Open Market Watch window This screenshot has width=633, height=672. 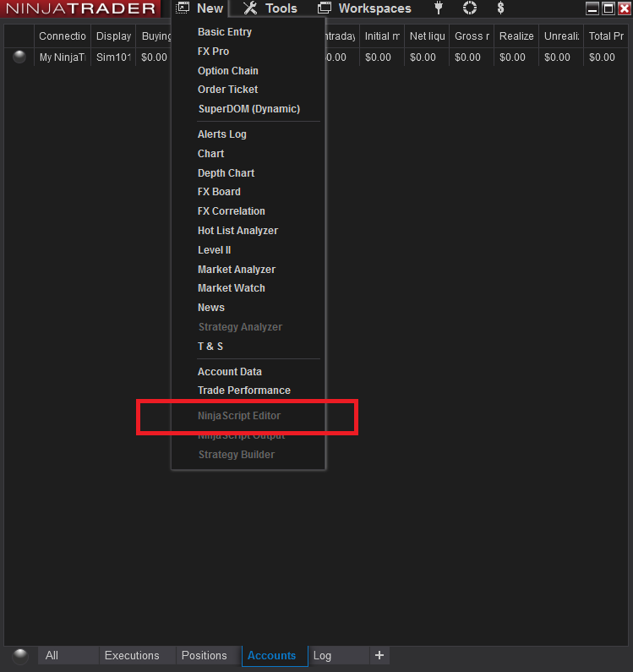[x=232, y=288]
